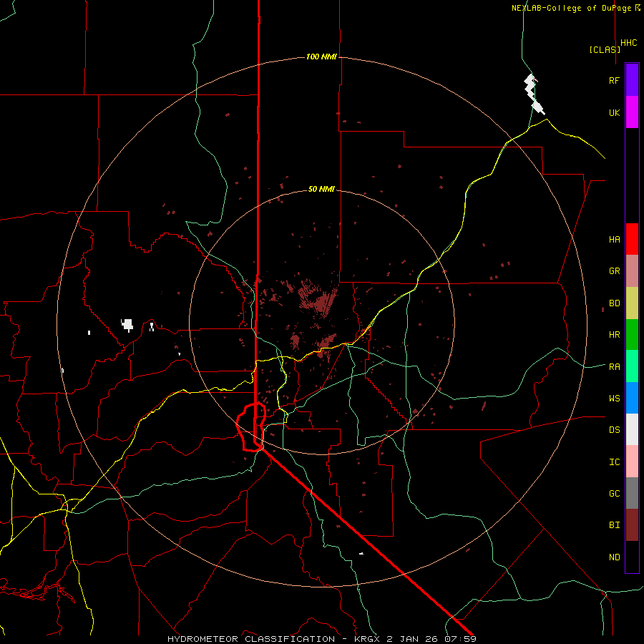Select the IC light pink swatch
The height and width of the screenshot is (644, 644).
[632, 462]
